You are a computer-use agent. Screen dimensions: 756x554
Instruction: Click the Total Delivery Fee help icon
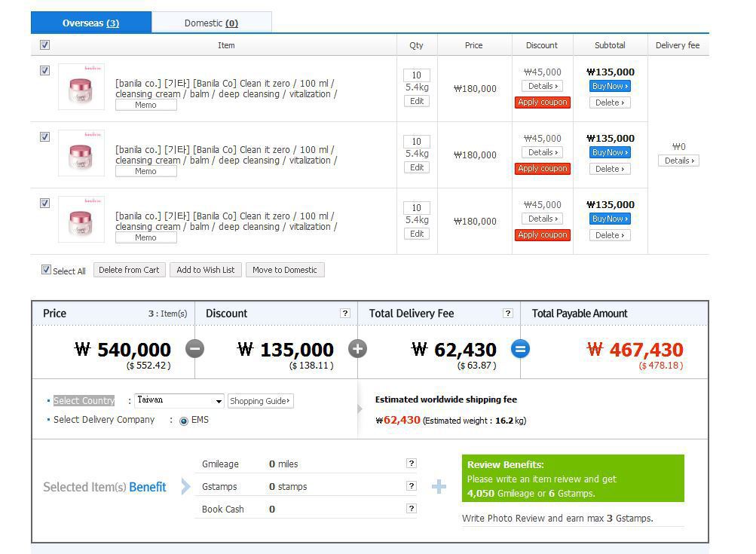[508, 314]
